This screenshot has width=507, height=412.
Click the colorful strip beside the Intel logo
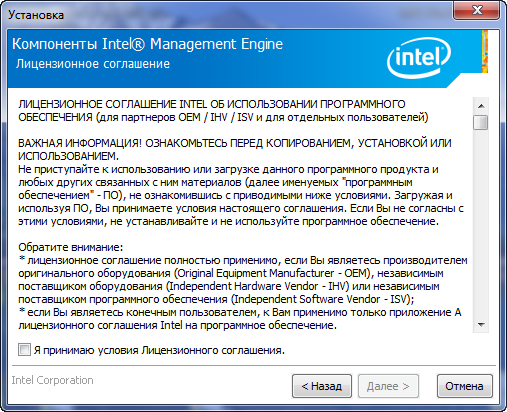pyautogui.click(x=485, y=51)
